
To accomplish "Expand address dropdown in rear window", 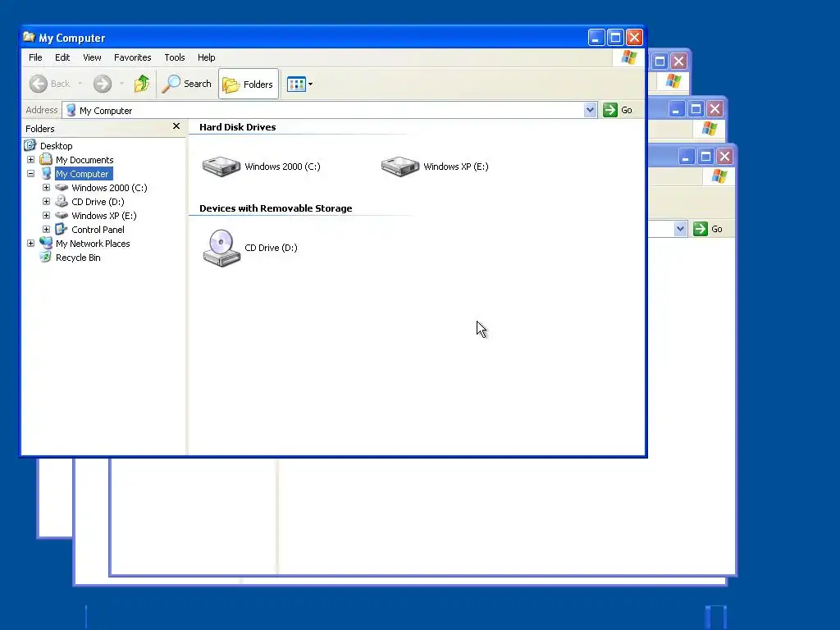I will [x=680, y=229].
